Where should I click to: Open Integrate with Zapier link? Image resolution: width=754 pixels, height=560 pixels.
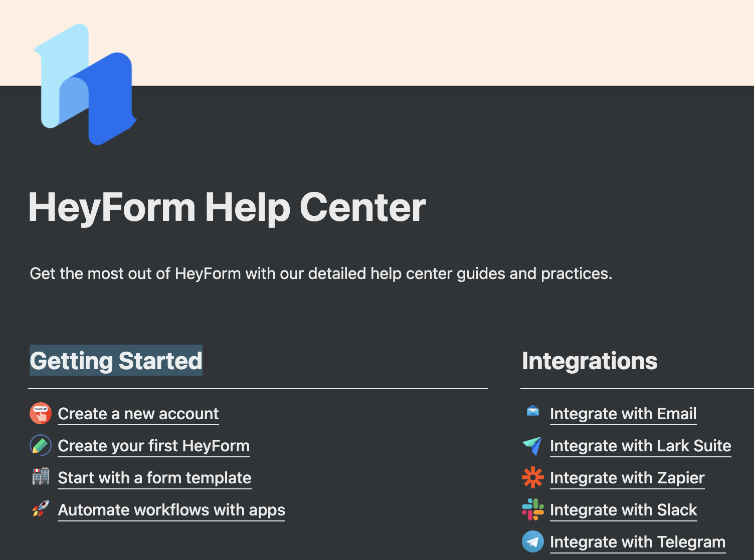point(627,478)
